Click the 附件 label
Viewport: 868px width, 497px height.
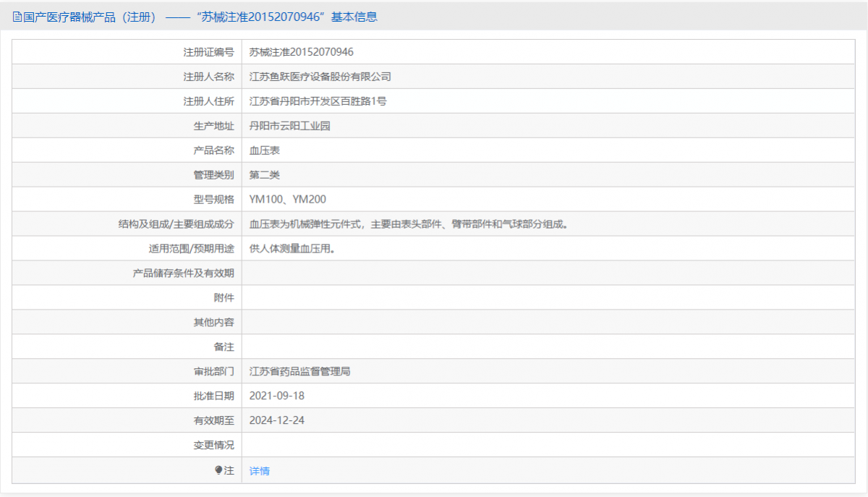(x=224, y=298)
